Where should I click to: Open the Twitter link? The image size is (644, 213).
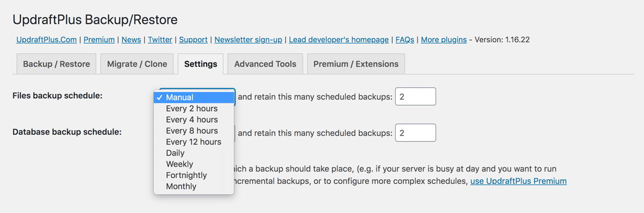point(160,40)
